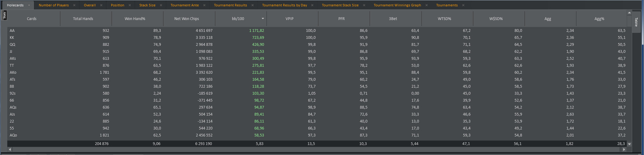The image size is (644, 155).
Task: Close the Tournament Winnings Graph tab
Action: pos(427,5)
